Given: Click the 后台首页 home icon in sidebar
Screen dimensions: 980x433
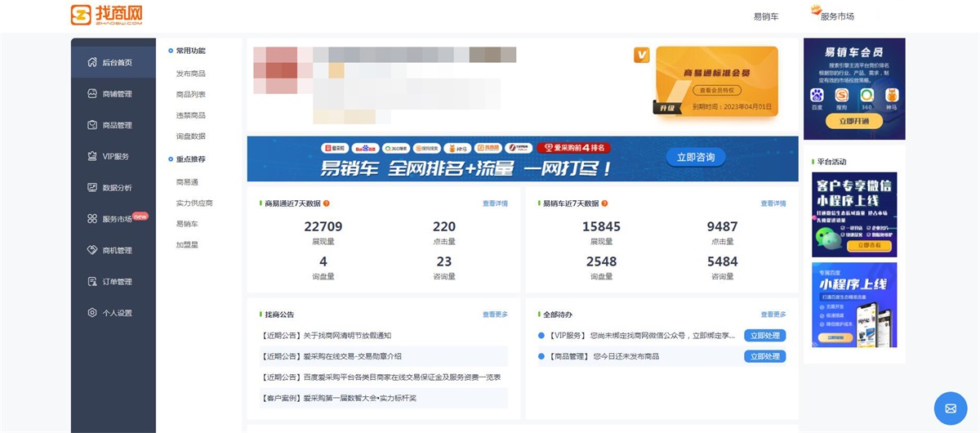Looking at the screenshot, I should [x=92, y=63].
